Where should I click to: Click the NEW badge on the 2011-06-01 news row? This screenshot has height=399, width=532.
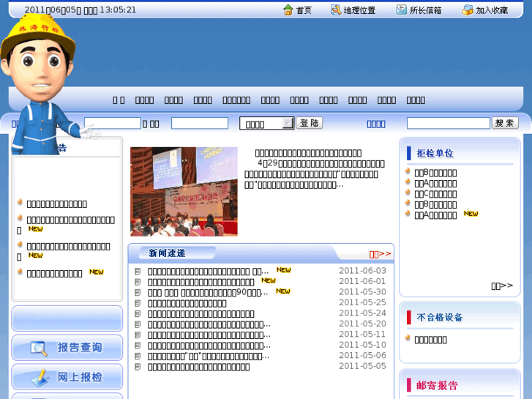coord(269,280)
